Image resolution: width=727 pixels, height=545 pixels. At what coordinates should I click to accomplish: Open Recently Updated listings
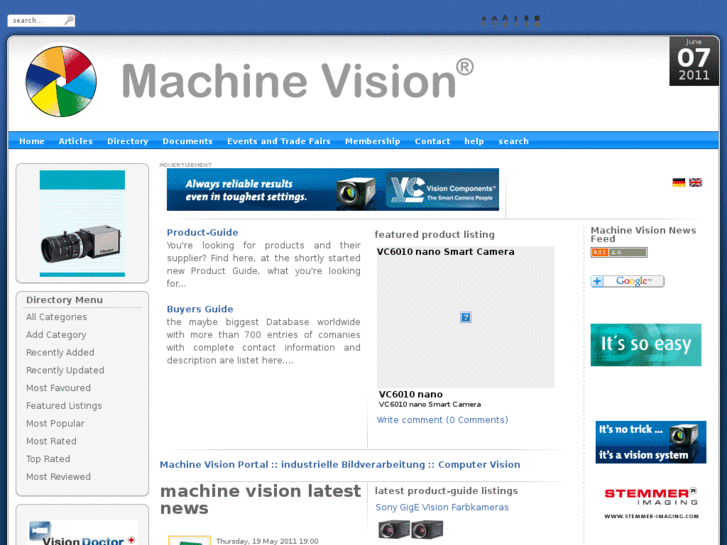click(x=65, y=370)
